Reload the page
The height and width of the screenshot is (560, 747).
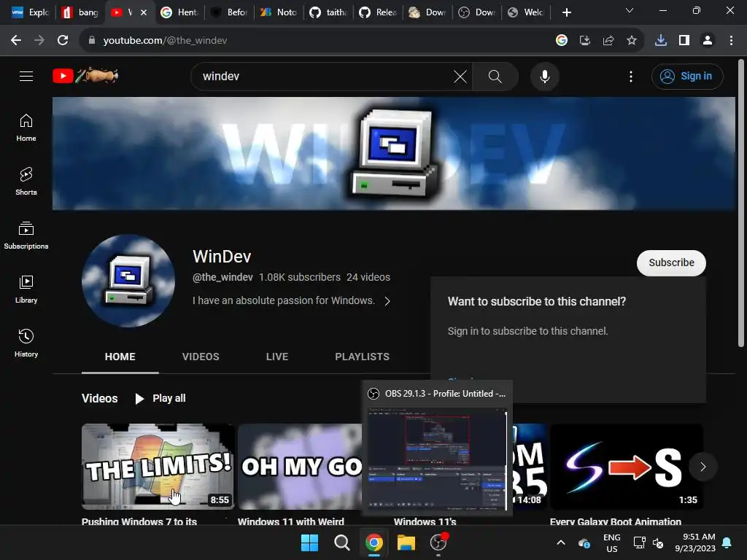point(63,41)
